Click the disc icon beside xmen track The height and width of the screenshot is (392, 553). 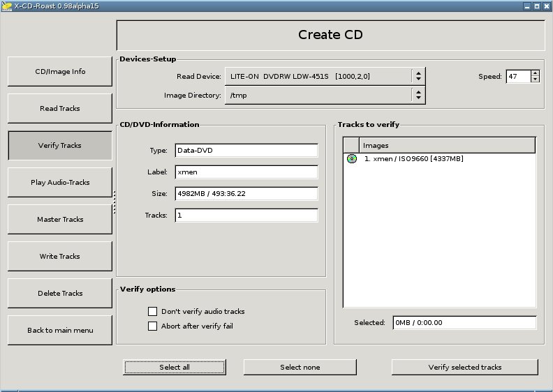point(352,159)
